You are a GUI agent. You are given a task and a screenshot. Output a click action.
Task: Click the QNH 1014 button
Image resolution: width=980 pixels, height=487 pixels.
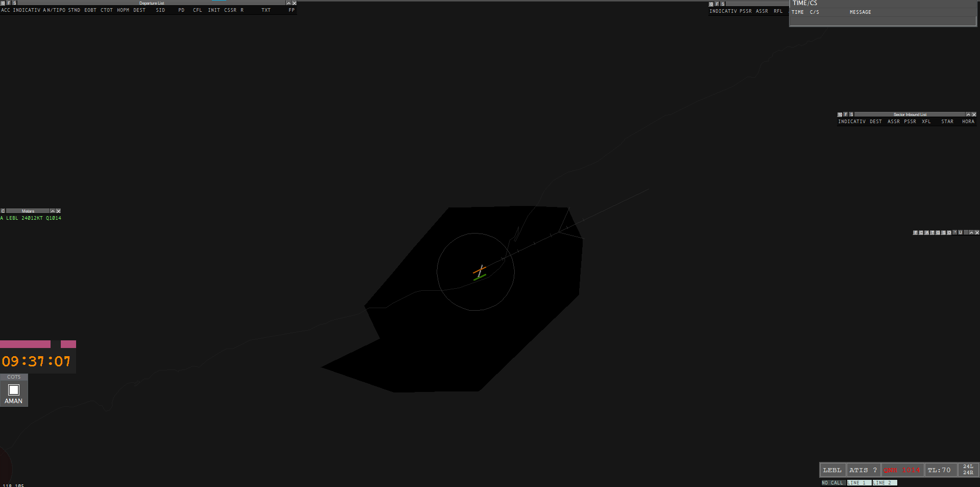coord(902,470)
